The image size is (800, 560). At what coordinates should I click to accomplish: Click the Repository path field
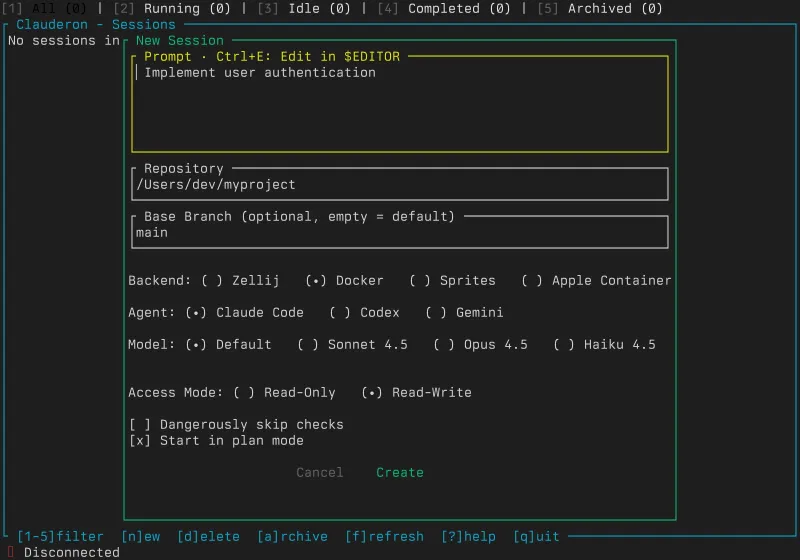[x=400, y=185]
